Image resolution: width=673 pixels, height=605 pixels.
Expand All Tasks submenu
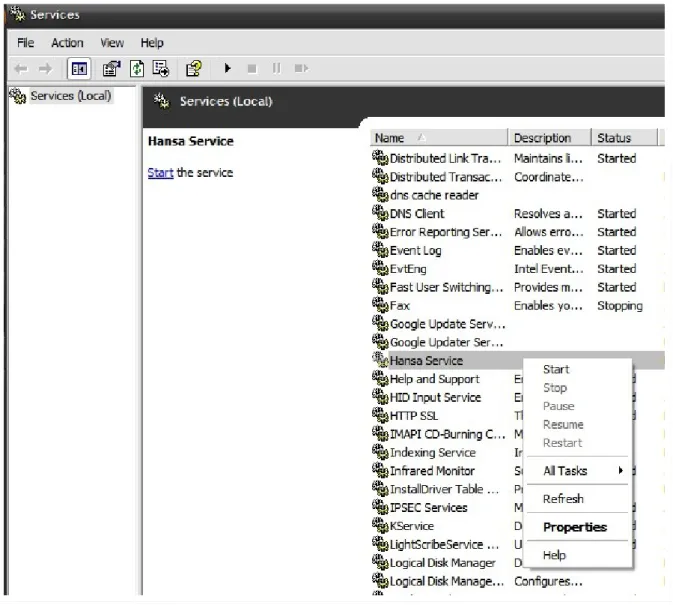pos(578,471)
